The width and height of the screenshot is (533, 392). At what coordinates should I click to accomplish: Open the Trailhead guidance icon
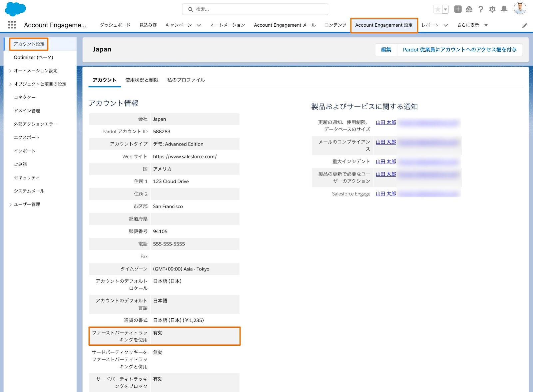click(469, 9)
